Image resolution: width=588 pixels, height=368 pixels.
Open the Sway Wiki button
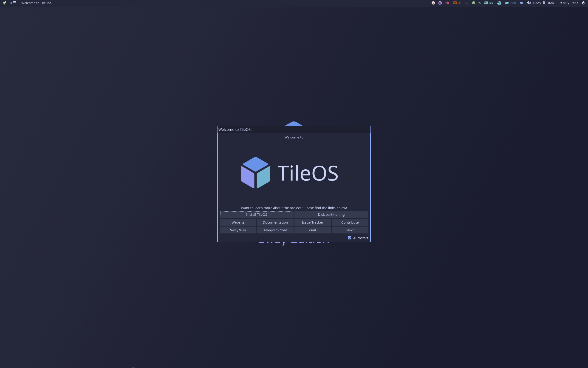click(238, 230)
